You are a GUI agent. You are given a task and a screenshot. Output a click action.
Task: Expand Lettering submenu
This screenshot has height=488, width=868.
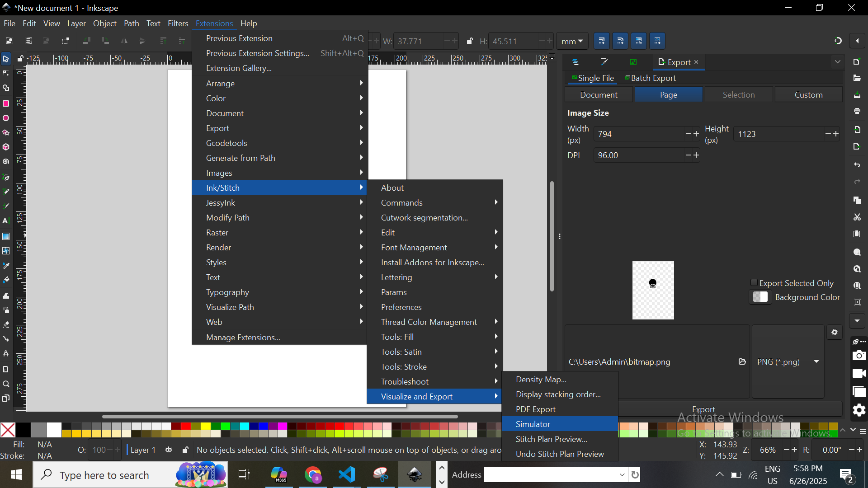(x=435, y=277)
